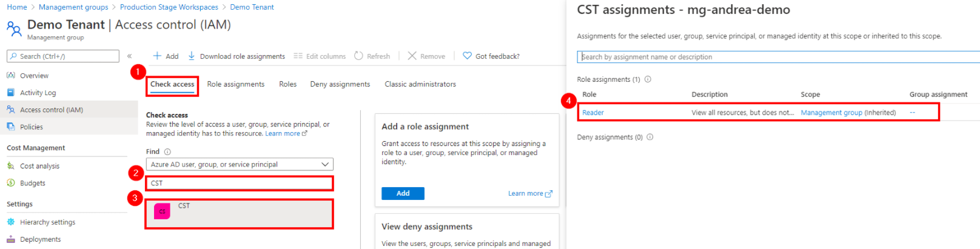The width and height of the screenshot is (980, 249).
Task: Click the 'View all resources, but does not...' description
Action: click(743, 113)
